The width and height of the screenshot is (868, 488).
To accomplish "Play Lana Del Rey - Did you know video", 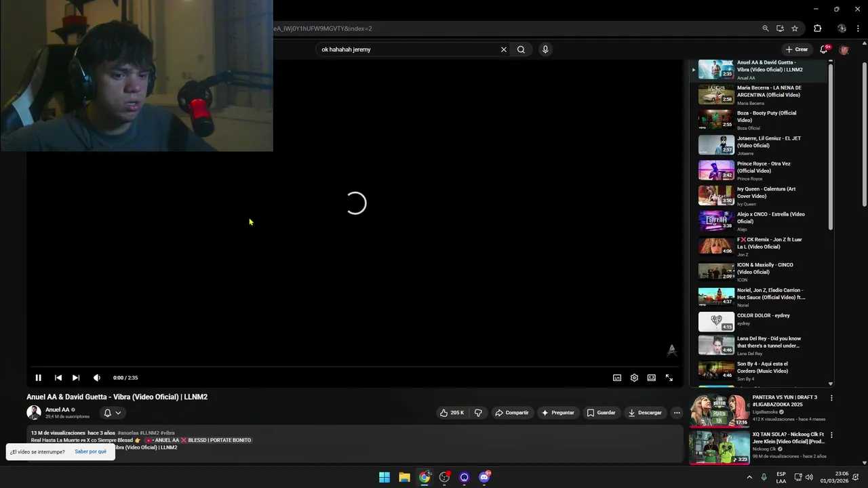I will [x=758, y=346].
